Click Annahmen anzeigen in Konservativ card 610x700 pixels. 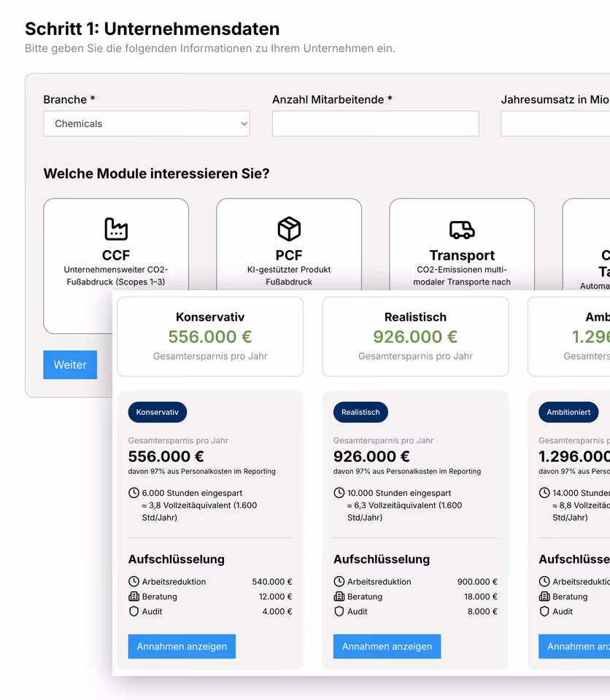pos(182,647)
